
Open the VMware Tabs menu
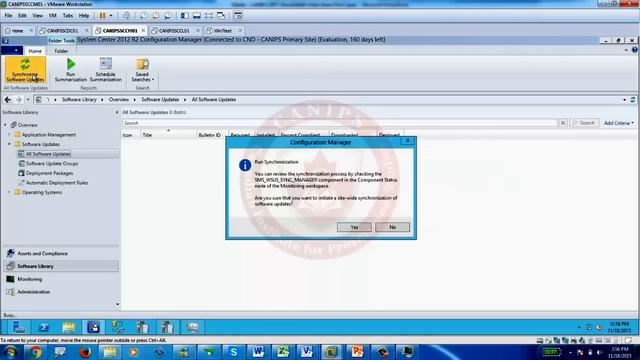click(x=68, y=16)
